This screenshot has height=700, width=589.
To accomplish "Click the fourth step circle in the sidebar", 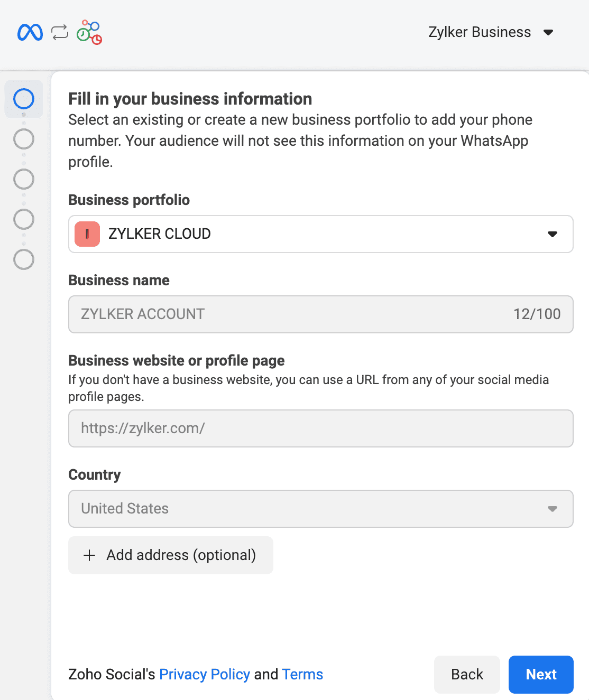I will 23,219.
